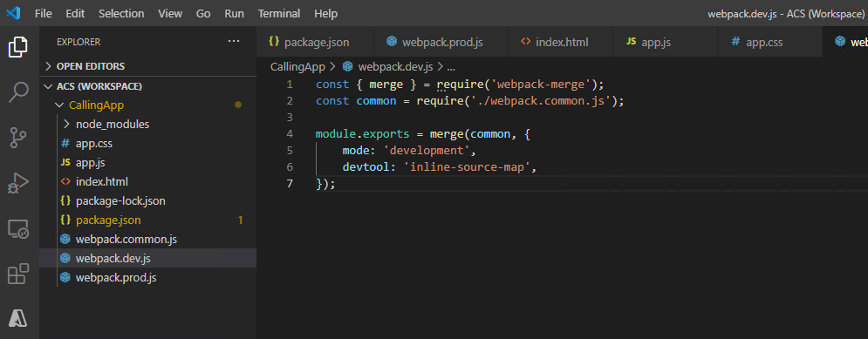Expand the node_modules folder
The image size is (868, 339).
tap(67, 125)
